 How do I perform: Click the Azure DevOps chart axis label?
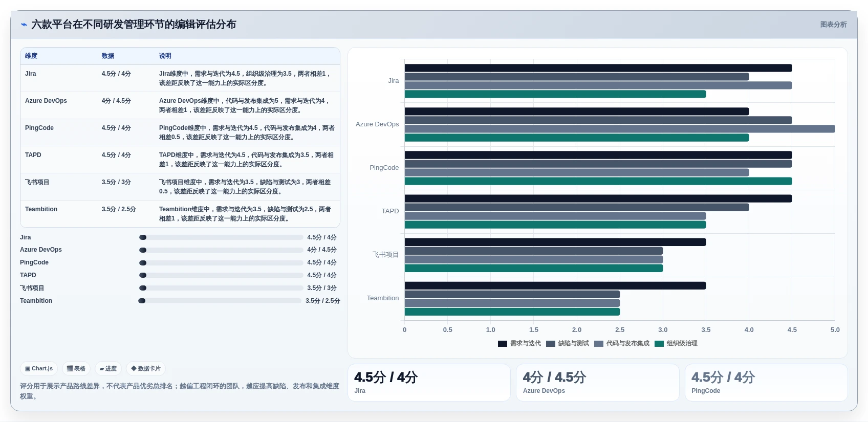click(x=377, y=124)
